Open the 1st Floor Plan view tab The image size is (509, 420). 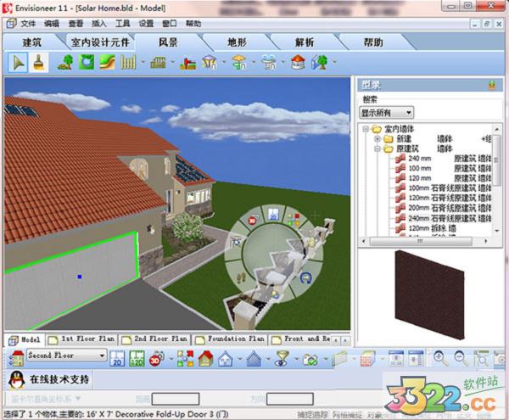pos(82,339)
